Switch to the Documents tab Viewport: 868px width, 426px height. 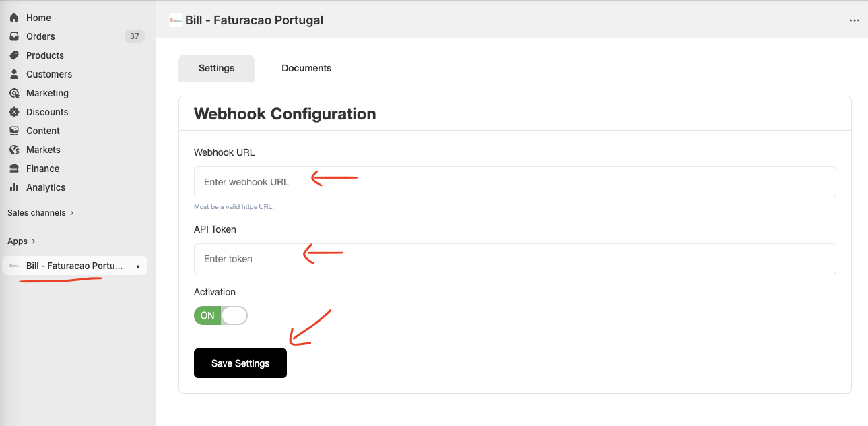(306, 68)
